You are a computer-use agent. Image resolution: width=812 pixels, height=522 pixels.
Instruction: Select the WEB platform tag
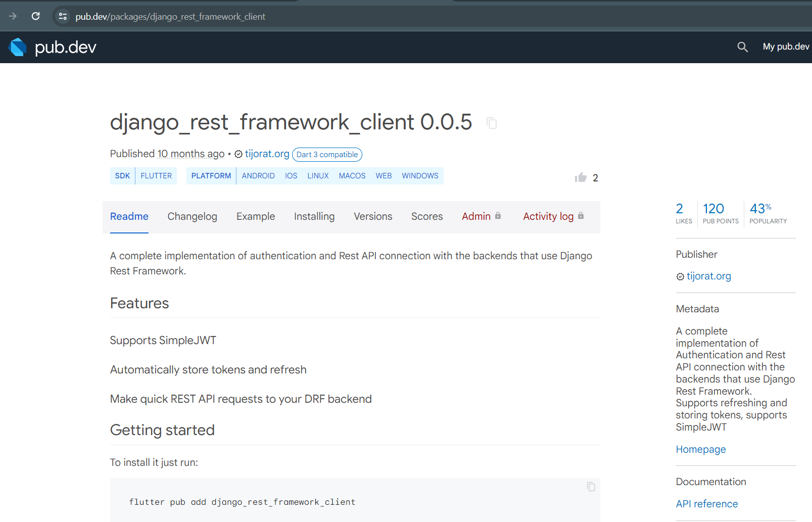pyautogui.click(x=384, y=176)
